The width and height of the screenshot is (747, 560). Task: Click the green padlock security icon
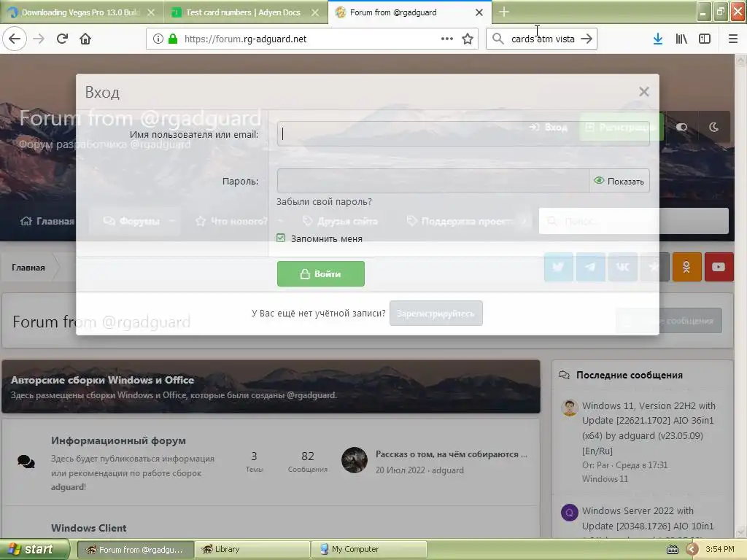(x=173, y=39)
